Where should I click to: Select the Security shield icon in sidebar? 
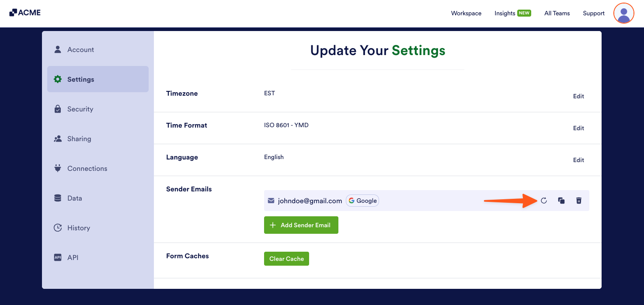click(58, 109)
